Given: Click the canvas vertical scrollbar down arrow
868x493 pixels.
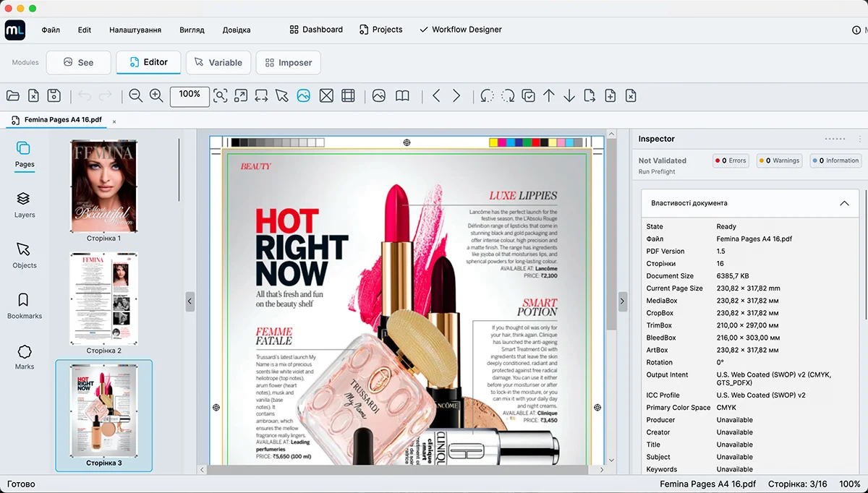Looking at the screenshot, I should click(611, 460).
